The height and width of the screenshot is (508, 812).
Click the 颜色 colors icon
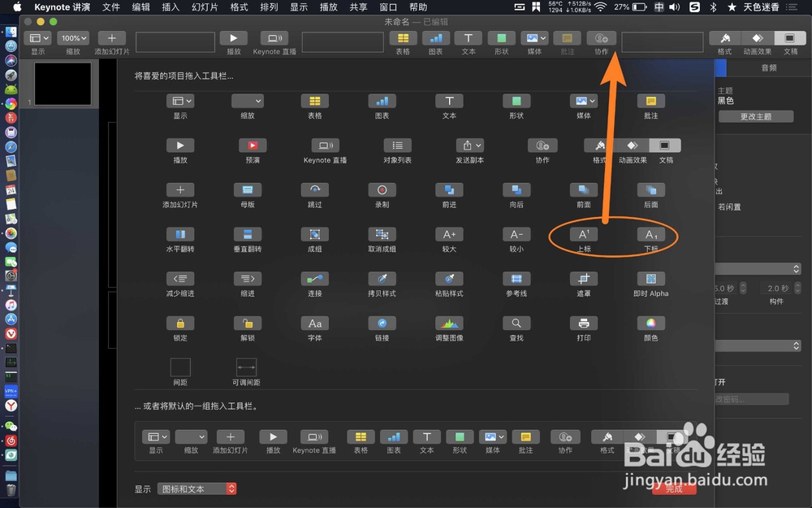pyautogui.click(x=651, y=323)
